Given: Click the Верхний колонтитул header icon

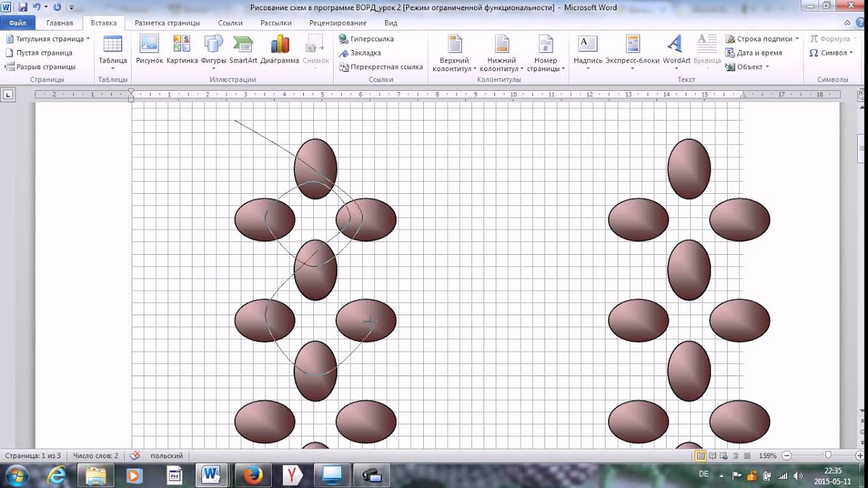Looking at the screenshot, I should pyautogui.click(x=454, y=45).
